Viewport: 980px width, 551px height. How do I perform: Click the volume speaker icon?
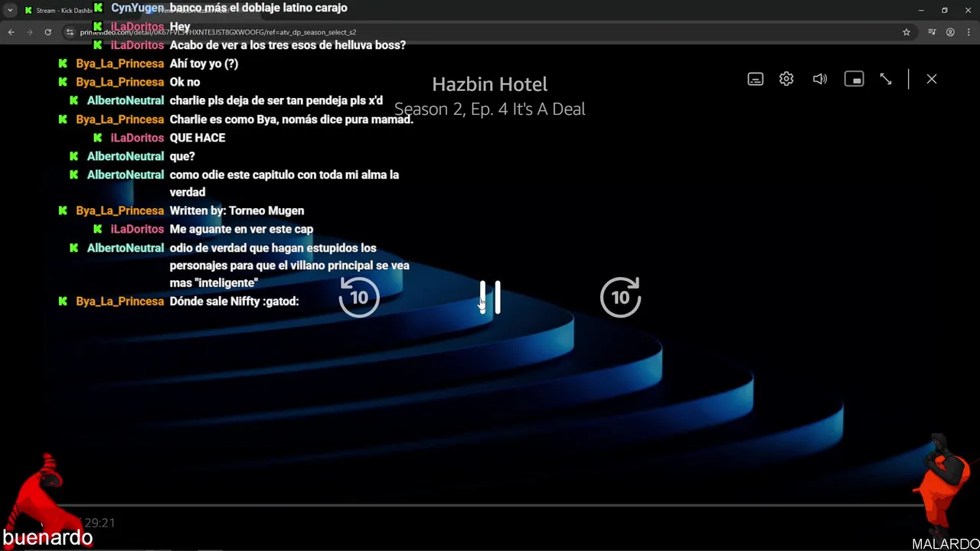pyautogui.click(x=820, y=79)
